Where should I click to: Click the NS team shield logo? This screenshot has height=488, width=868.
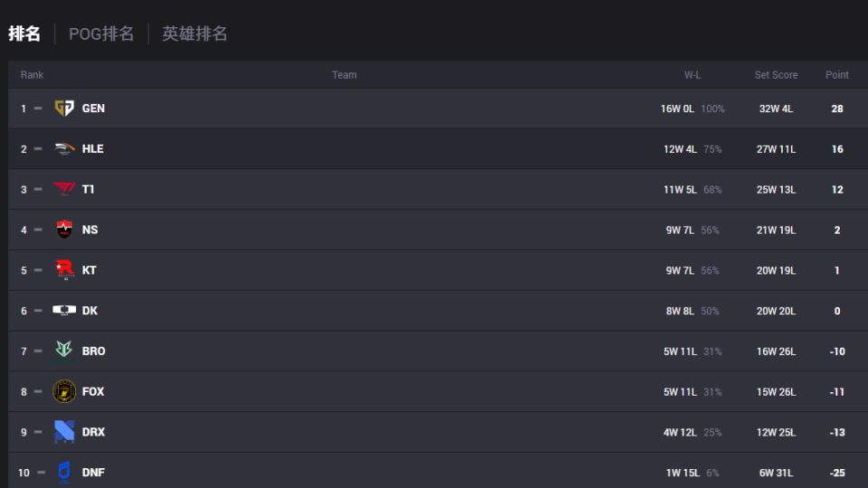click(64, 229)
